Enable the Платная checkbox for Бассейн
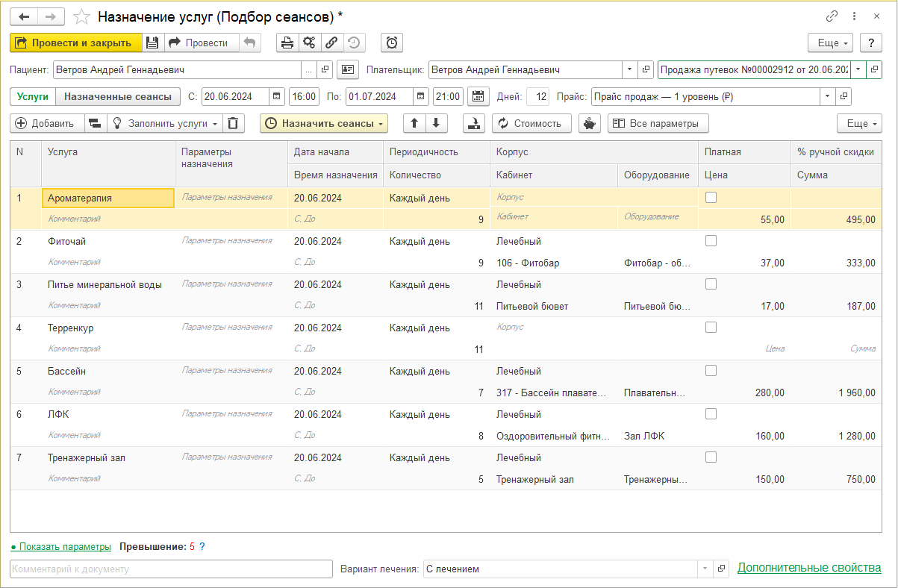Image resolution: width=898 pixels, height=588 pixels. (x=711, y=371)
